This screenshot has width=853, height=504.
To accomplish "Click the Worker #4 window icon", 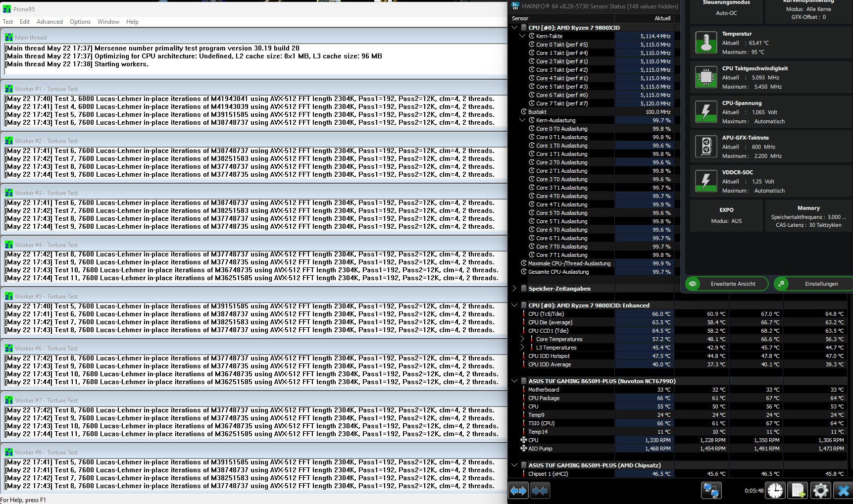I will [9, 245].
